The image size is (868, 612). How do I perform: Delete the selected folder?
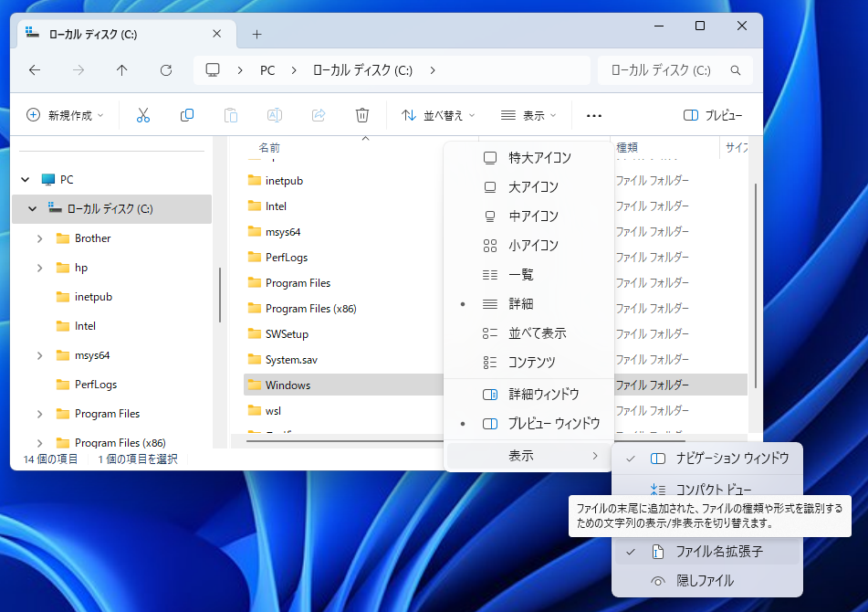coord(361,115)
